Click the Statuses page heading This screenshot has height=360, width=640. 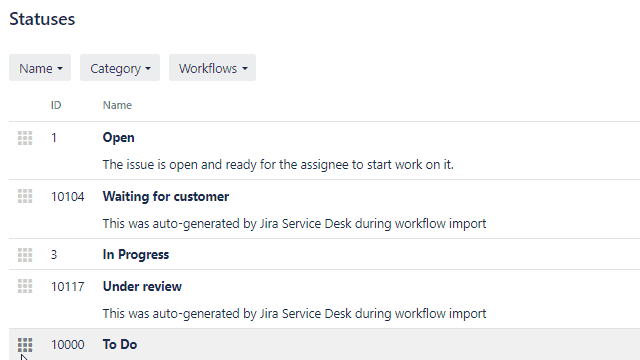(42, 19)
